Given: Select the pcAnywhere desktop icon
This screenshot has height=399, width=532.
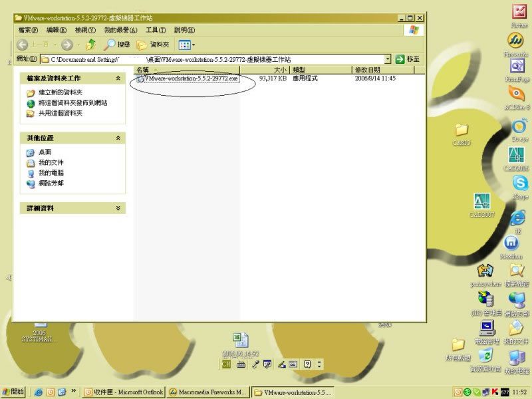Looking at the screenshot, I should pos(485,271).
